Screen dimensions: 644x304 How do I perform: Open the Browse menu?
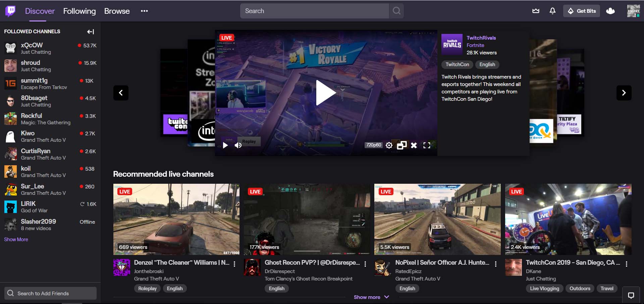click(x=117, y=11)
